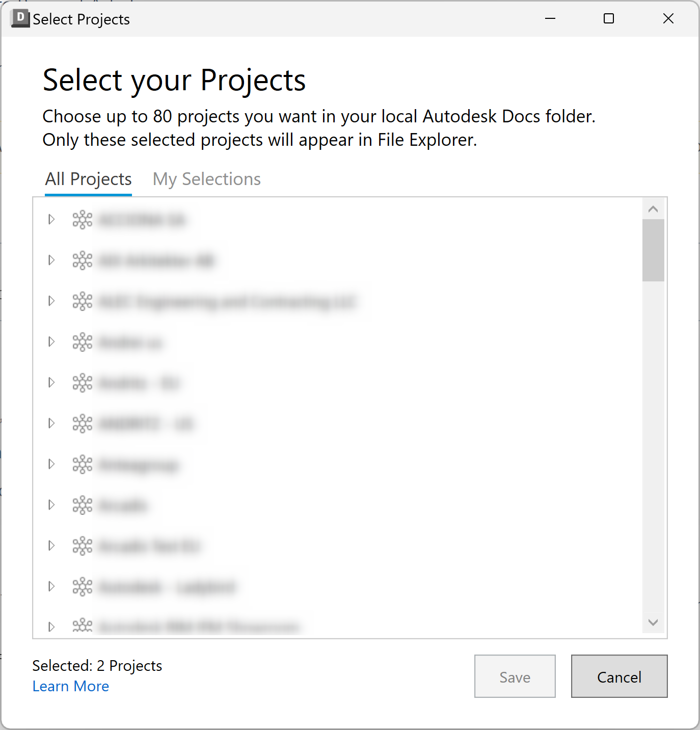Expand the second project entry
Screen dimensions: 700x730
51,260
